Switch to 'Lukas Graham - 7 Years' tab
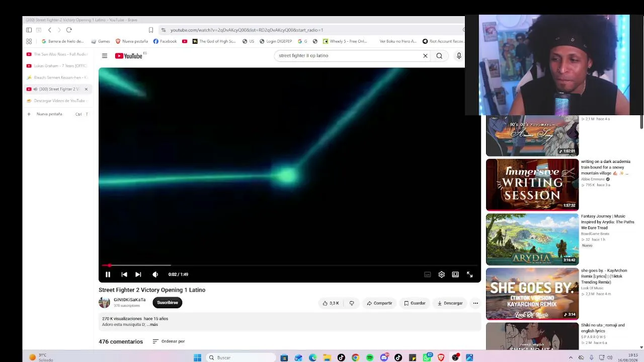This screenshot has width=644, height=362. (57, 66)
